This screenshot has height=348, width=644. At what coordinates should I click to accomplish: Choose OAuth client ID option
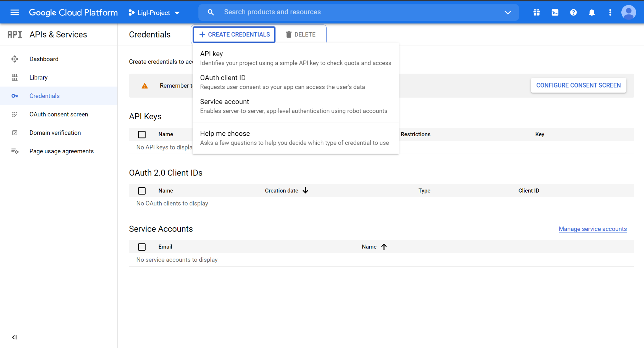point(296,82)
